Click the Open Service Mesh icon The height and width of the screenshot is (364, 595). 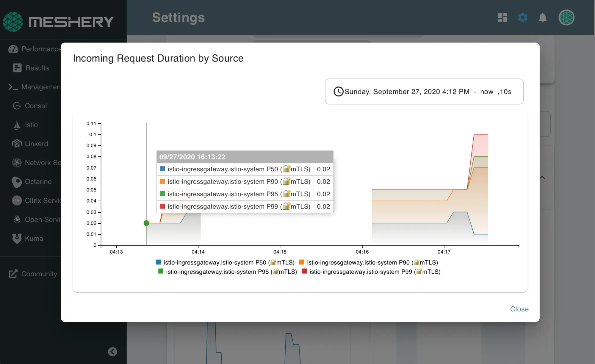point(17,219)
